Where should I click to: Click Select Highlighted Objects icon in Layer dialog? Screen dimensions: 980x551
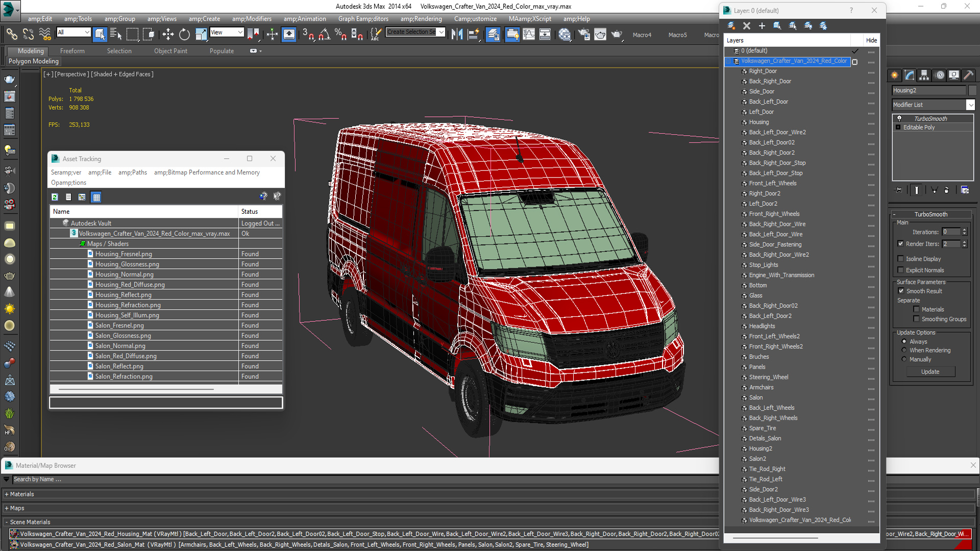point(777,26)
